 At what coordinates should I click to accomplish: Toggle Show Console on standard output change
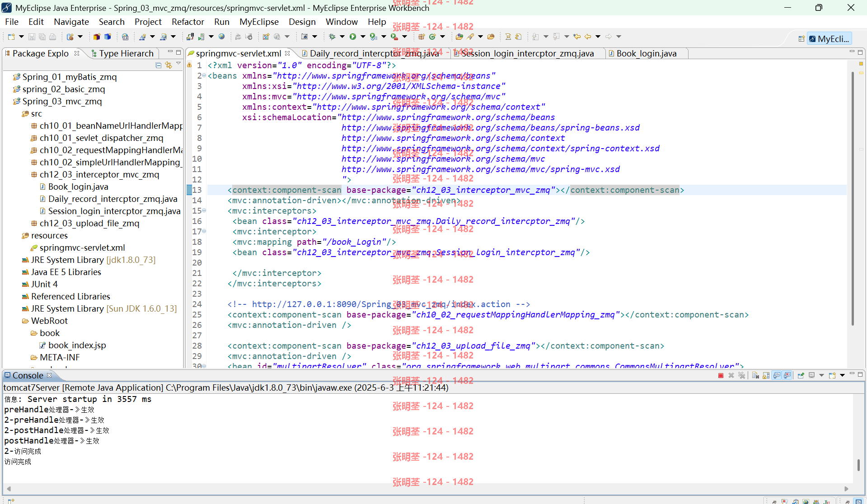point(777,376)
